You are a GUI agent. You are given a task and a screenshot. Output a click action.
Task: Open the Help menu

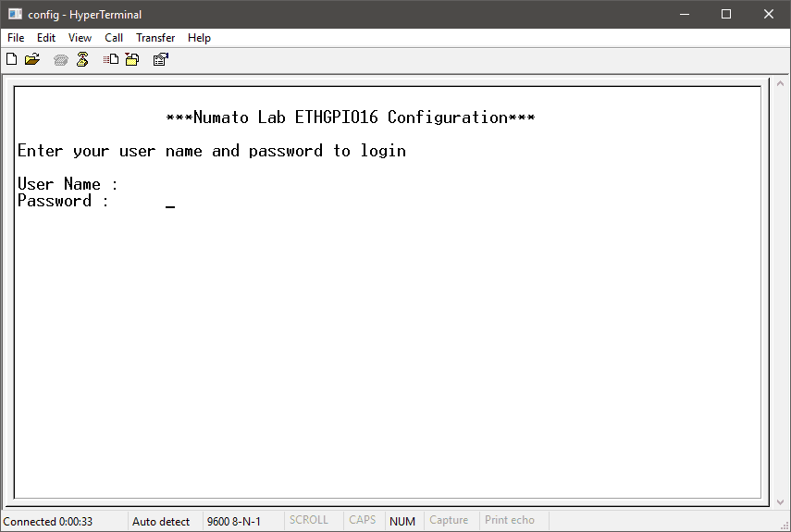(x=199, y=38)
